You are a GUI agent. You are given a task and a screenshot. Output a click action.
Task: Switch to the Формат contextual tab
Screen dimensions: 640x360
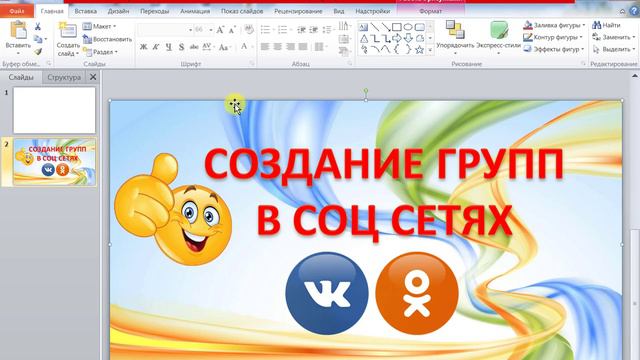tap(431, 11)
